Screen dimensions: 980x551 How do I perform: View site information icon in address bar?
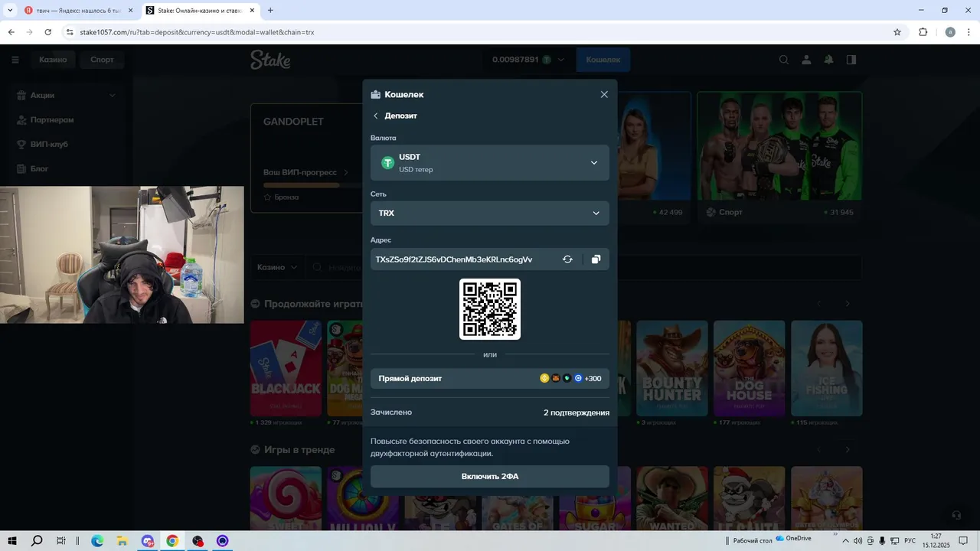tap(70, 32)
